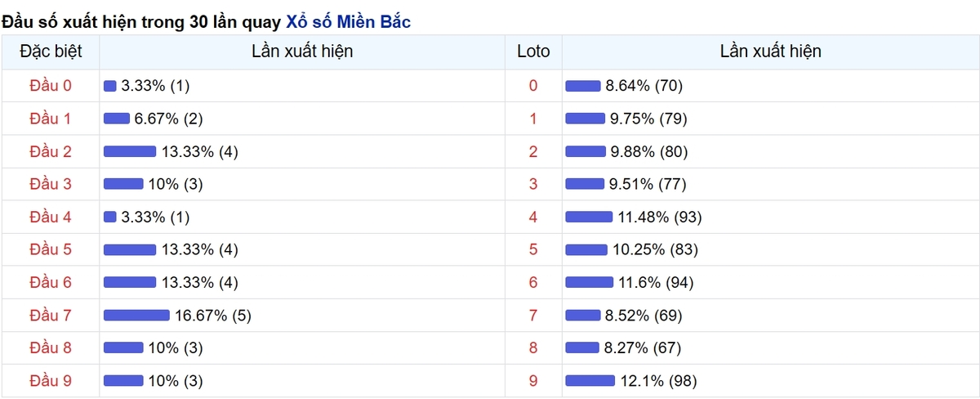This screenshot has height=399, width=980.
Task: Click the 10.25% (83) bar for Loto 5
Action: [586, 249]
